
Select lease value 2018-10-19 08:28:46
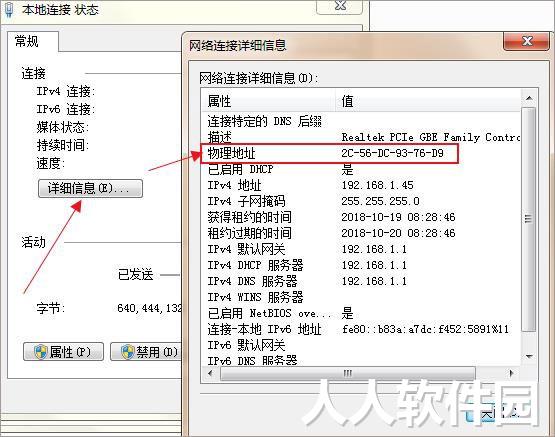click(398, 217)
